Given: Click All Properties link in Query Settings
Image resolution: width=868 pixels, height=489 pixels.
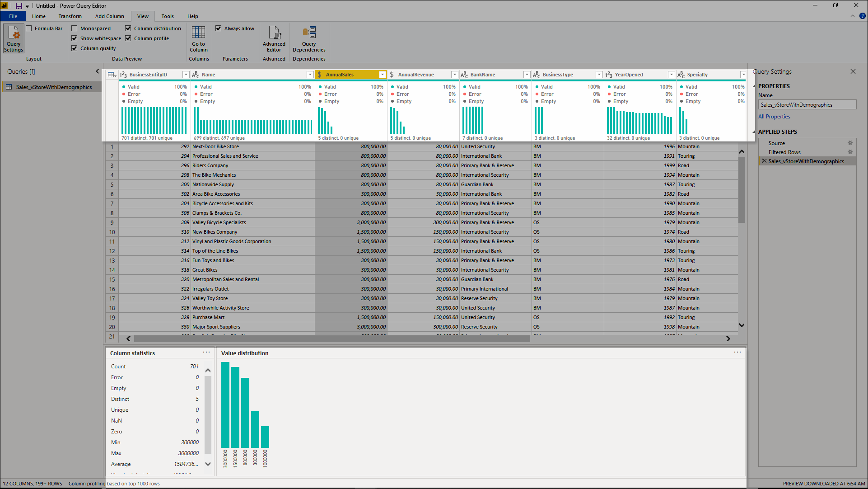Looking at the screenshot, I should point(775,116).
